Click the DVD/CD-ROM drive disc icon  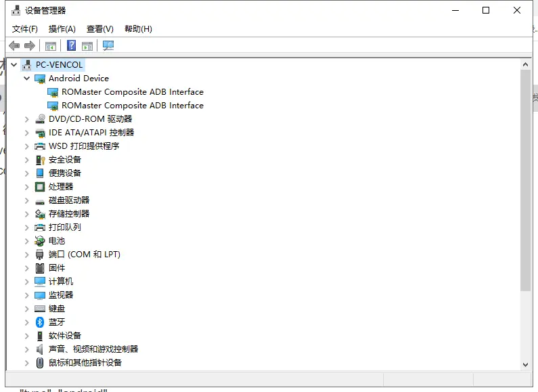tap(40, 119)
